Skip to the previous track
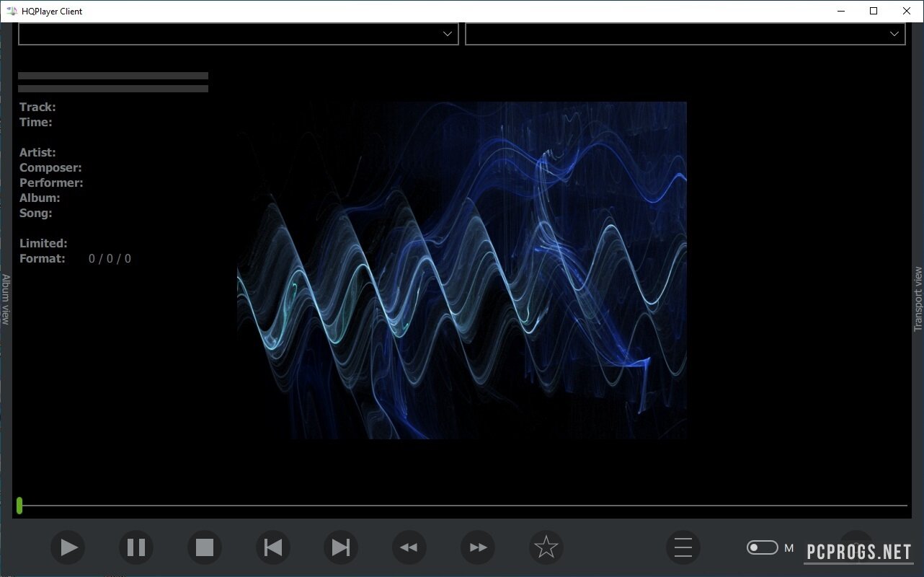924x577 pixels. [273, 547]
